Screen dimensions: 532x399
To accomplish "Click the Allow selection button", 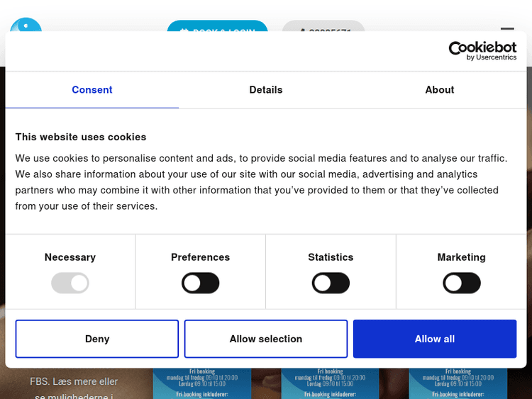I will pyautogui.click(x=266, y=339).
